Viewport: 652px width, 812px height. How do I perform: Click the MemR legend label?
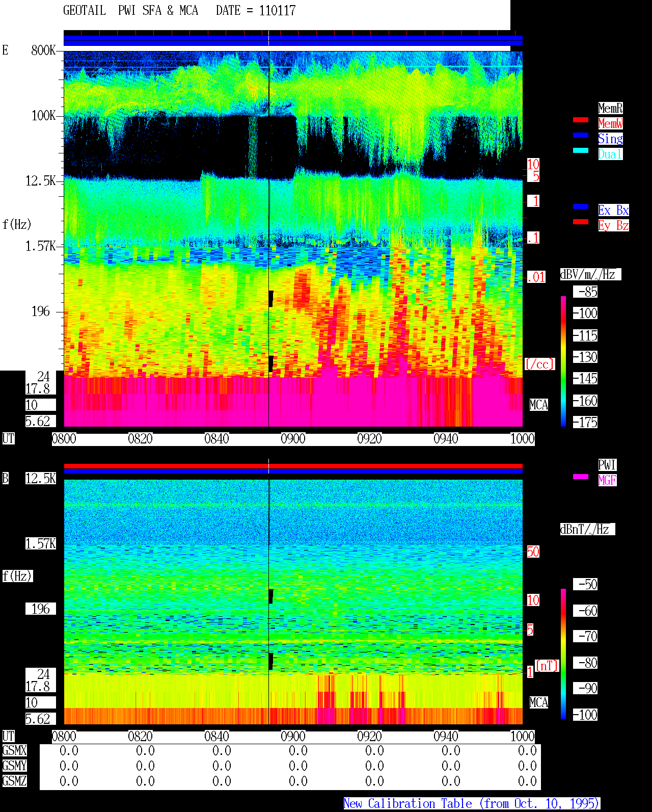[610, 108]
